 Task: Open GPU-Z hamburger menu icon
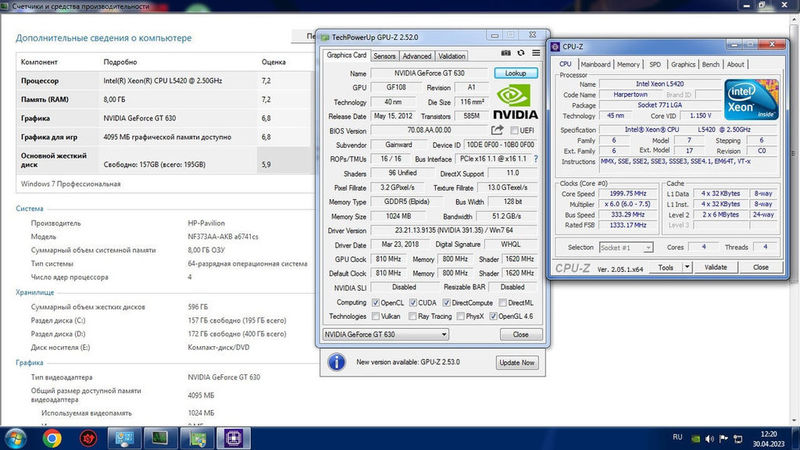click(536, 53)
